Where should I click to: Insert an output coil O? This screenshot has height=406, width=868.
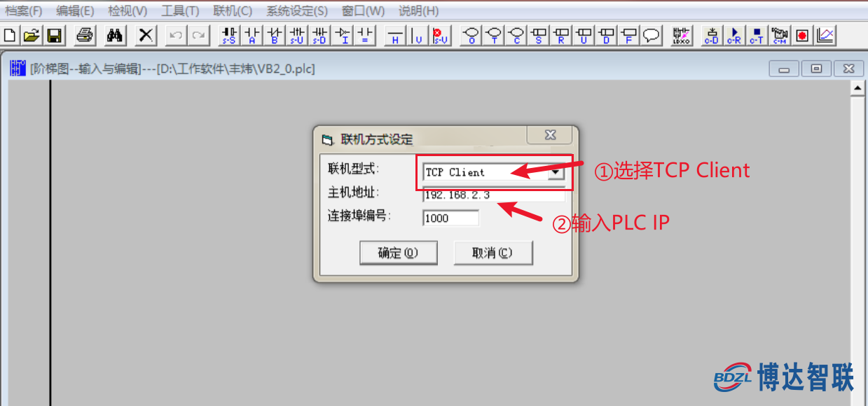pos(470,35)
